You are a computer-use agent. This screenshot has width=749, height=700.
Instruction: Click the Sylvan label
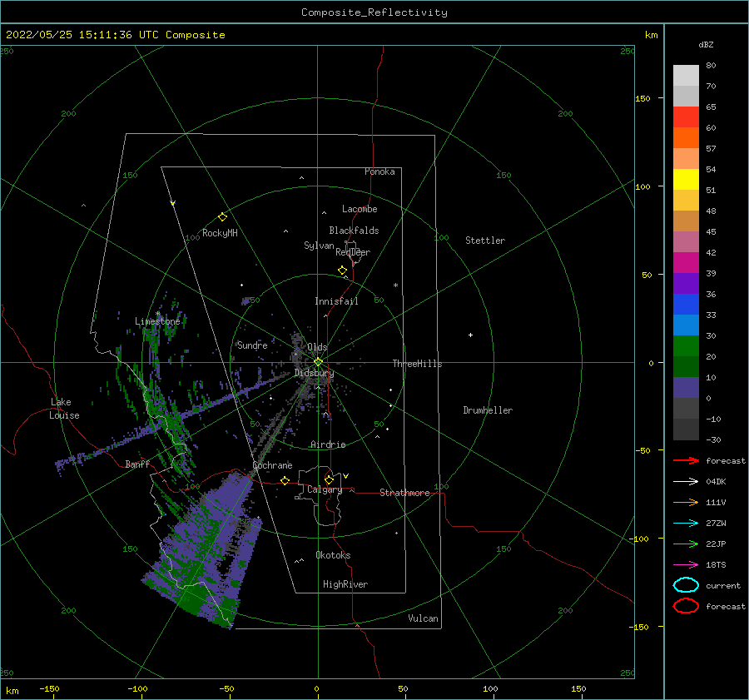[319, 246]
